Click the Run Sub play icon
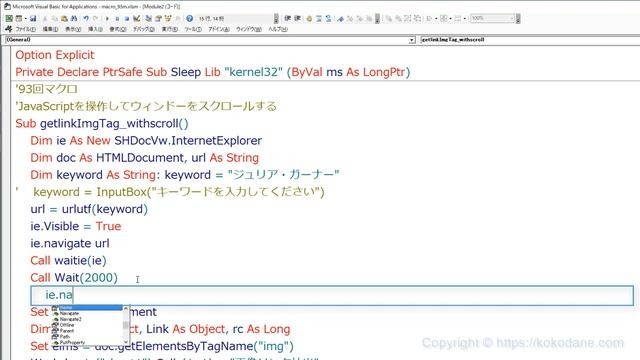 tap(107, 18)
